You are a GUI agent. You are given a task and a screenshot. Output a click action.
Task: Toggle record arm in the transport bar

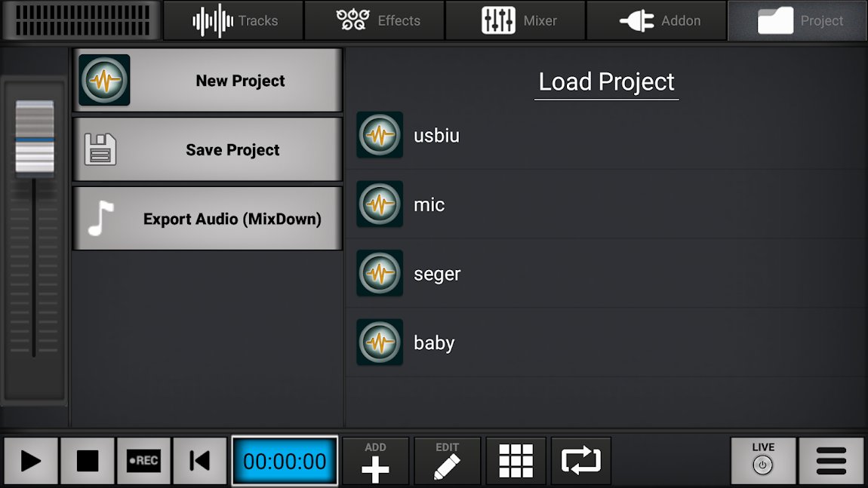click(143, 460)
